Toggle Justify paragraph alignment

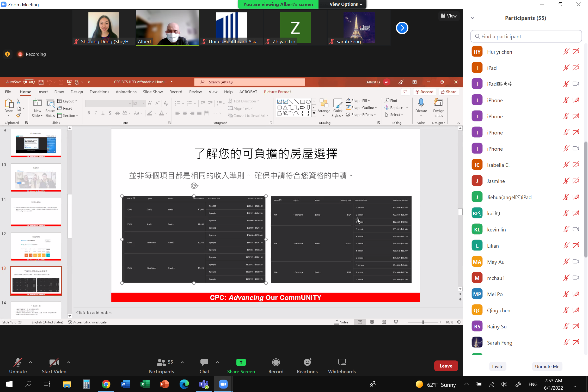coord(199,113)
